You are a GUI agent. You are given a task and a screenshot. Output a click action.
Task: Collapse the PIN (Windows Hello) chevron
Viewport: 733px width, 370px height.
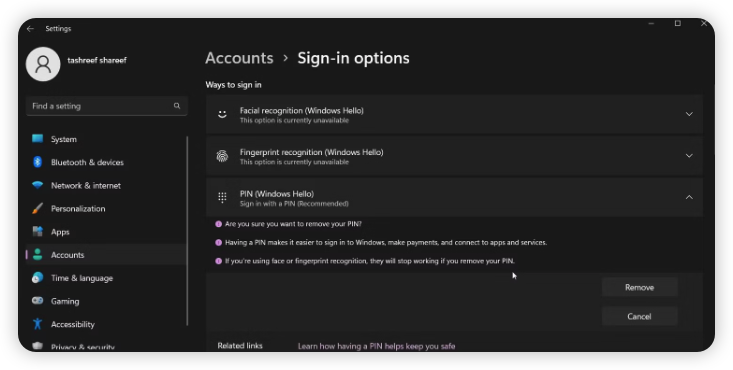(689, 197)
